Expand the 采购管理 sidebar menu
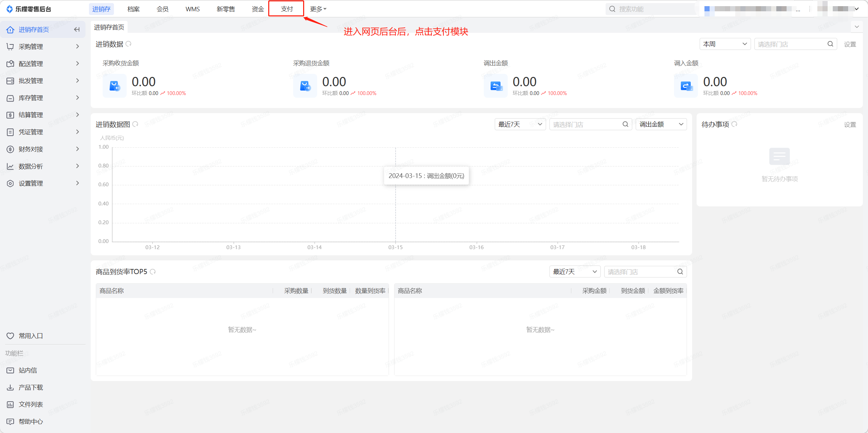Viewport: 868px width, 433px height. [x=43, y=46]
